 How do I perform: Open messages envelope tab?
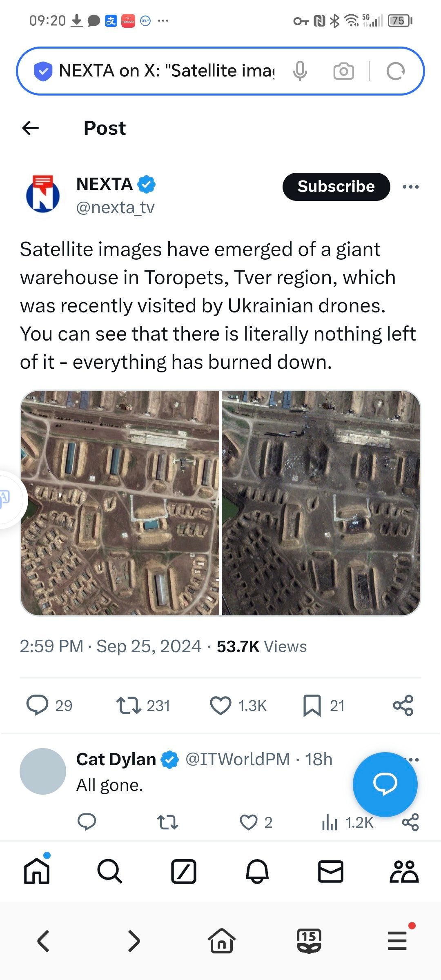coord(331,871)
